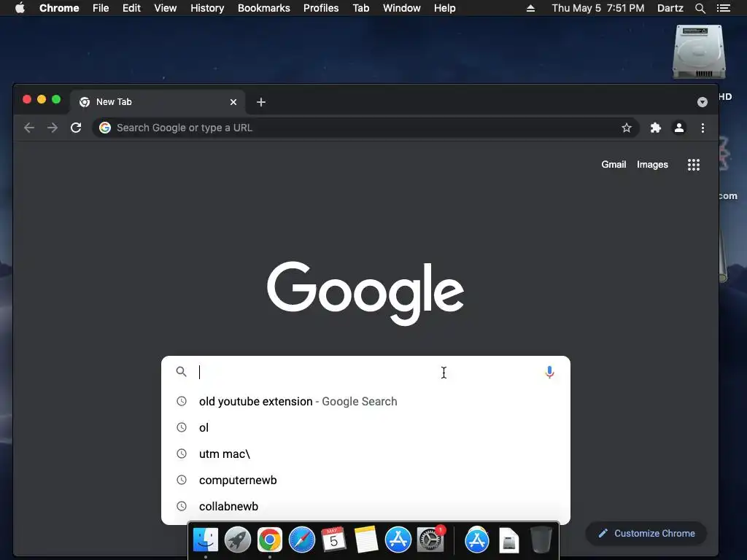Open the Applications folder stack in Dock
747x560 pixels.
point(477,540)
